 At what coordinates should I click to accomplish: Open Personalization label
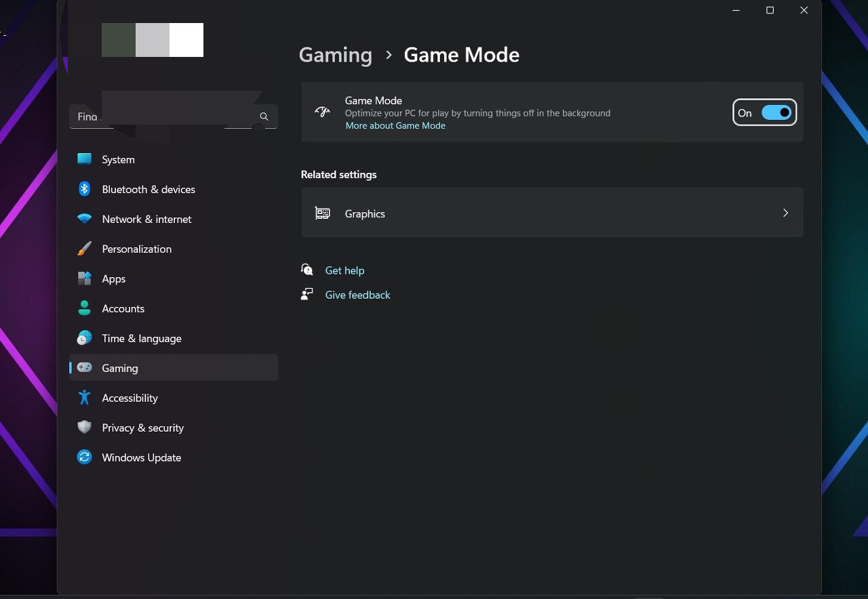coord(136,249)
